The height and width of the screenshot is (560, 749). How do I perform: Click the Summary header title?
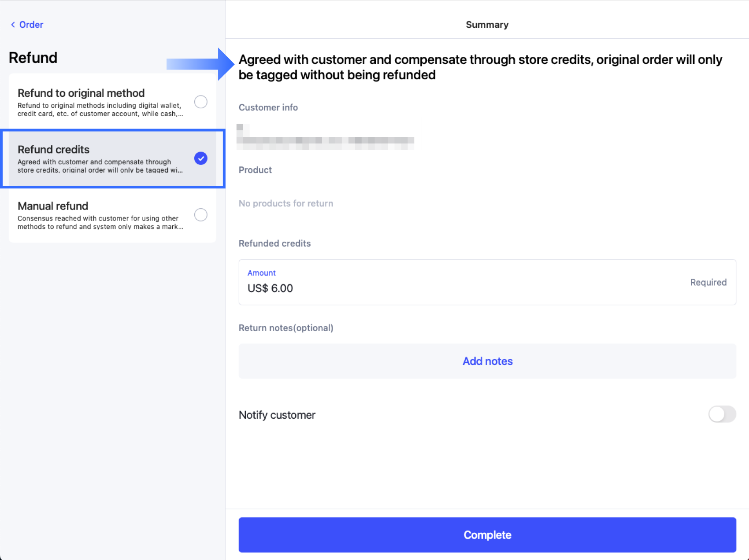click(x=487, y=25)
